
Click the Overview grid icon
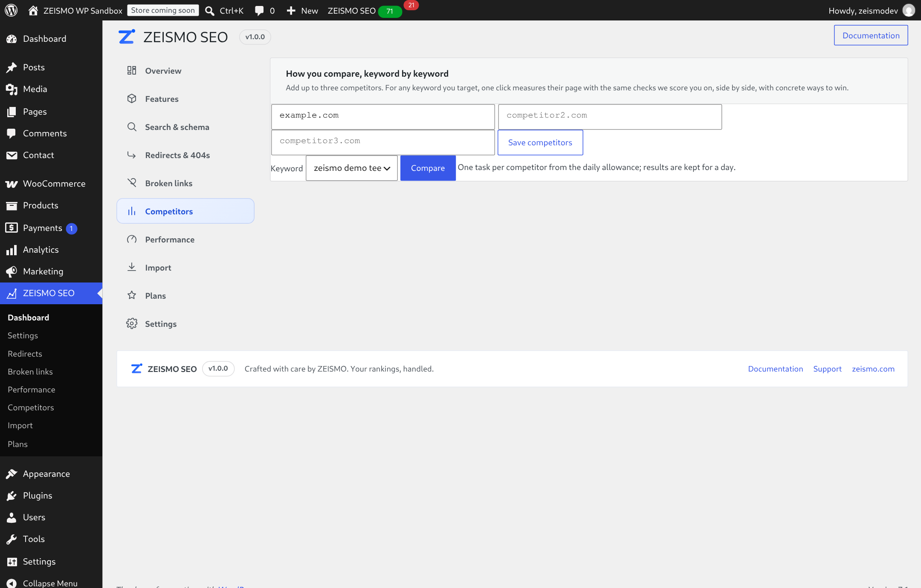132,70
